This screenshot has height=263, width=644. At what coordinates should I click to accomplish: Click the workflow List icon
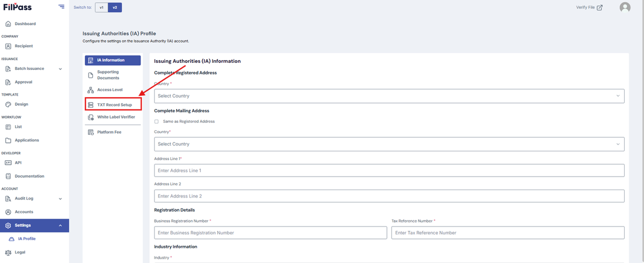(8, 127)
